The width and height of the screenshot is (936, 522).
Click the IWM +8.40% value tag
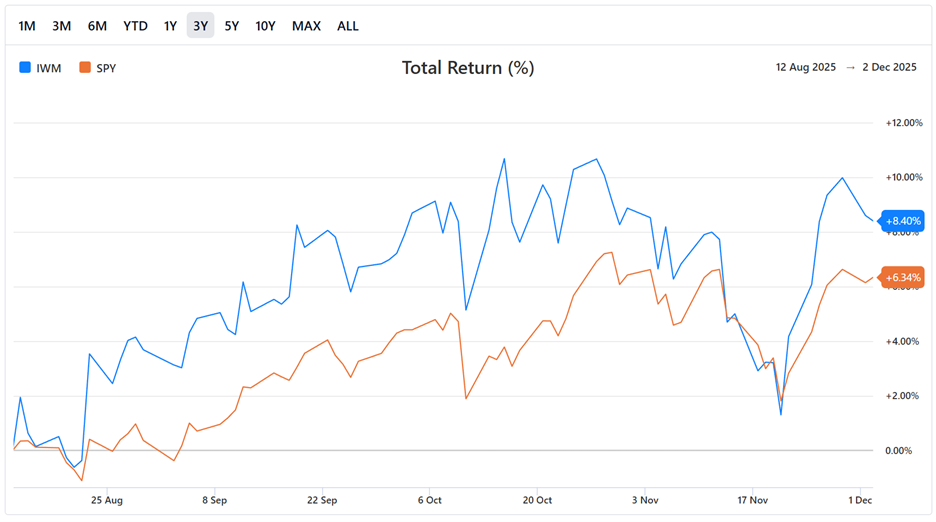pyautogui.click(x=903, y=221)
